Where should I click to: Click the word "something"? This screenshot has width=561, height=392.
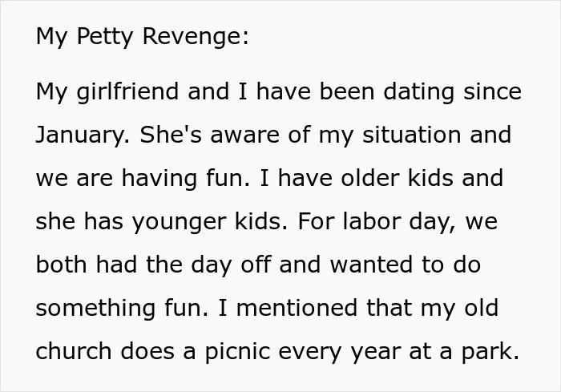[x=95, y=309]
